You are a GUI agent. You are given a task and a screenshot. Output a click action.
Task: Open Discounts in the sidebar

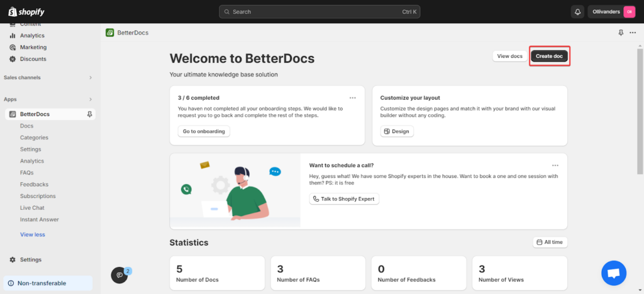click(x=33, y=59)
